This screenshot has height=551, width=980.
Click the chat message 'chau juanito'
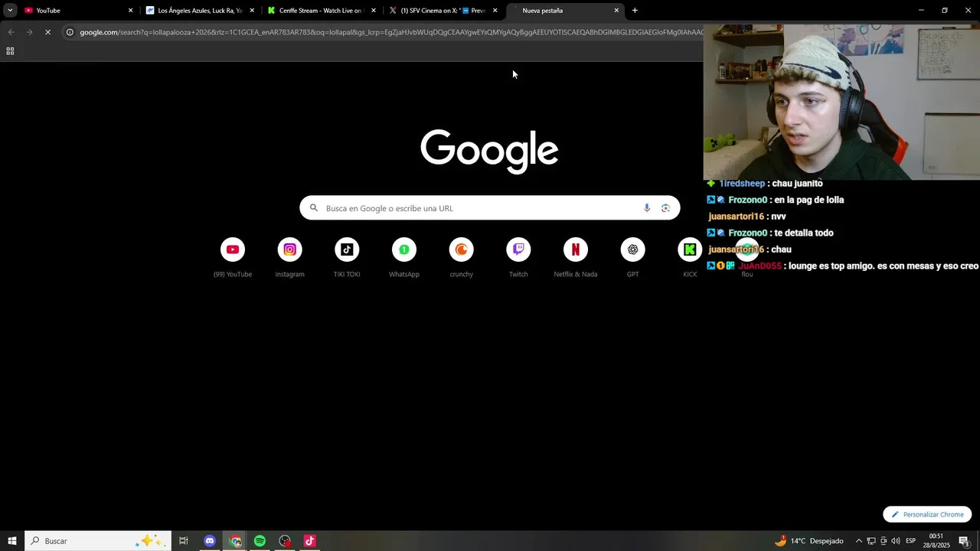797,184
